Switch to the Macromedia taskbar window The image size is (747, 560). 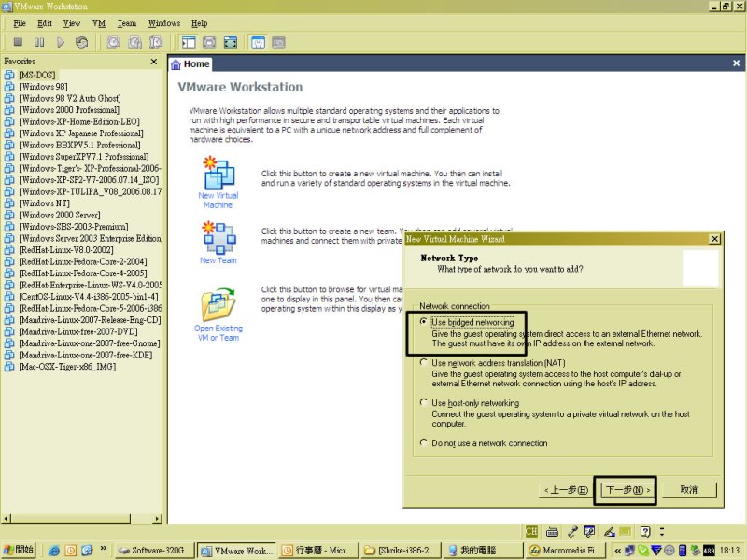565,551
